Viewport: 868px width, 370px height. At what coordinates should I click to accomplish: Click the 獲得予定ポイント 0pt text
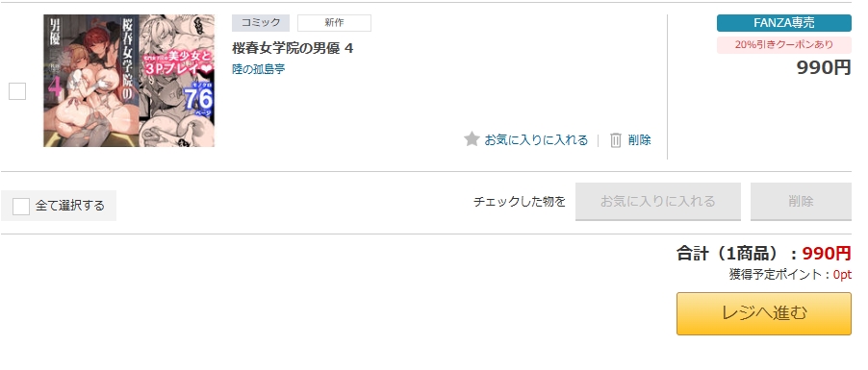pyautogui.click(x=790, y=275)
